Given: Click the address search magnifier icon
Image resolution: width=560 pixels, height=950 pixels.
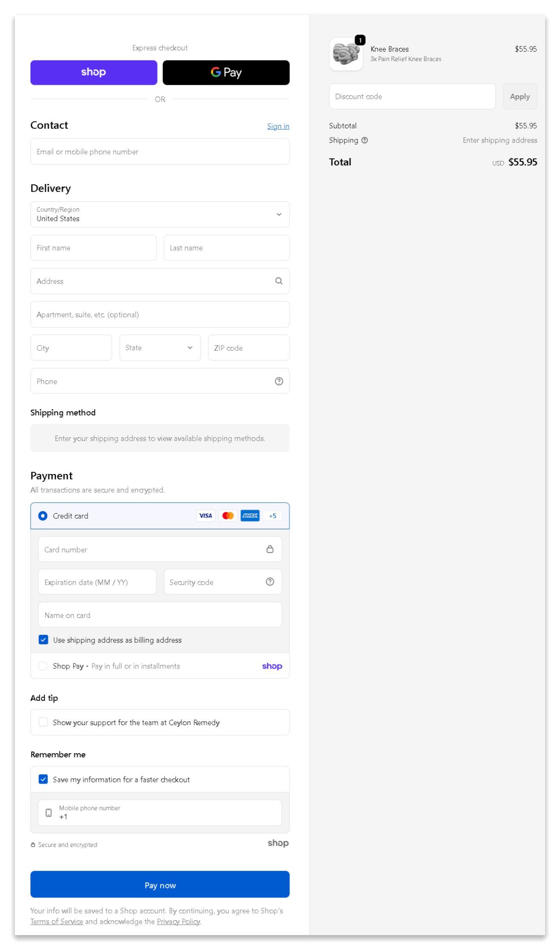Looking at the screenshot, I should tap(279, 281).
